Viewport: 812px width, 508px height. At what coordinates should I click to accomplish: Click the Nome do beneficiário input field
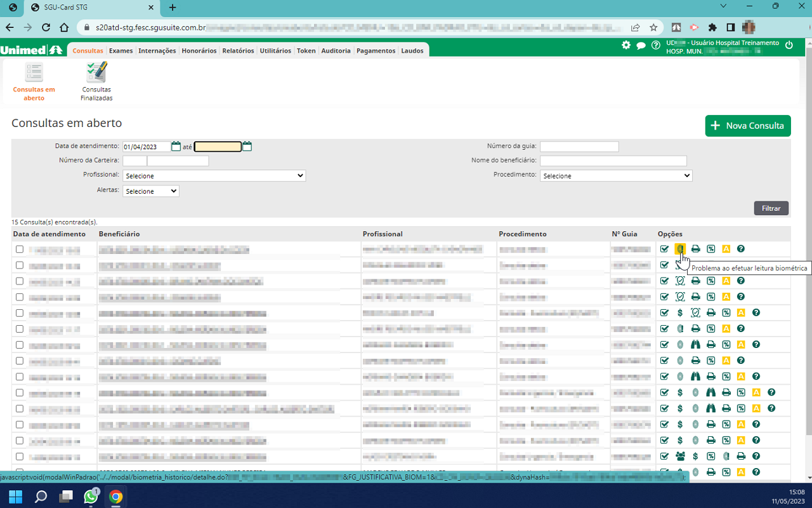(613, 161)
